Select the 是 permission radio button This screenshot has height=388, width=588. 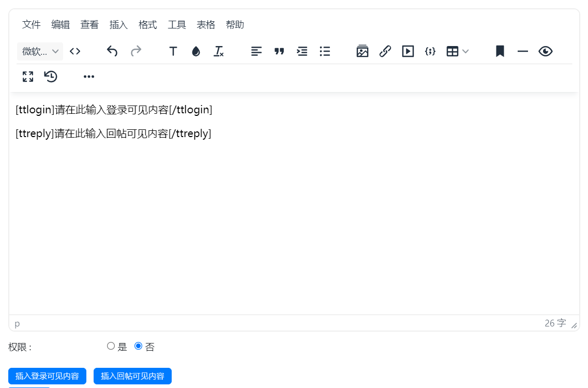(x=111, y=346)
